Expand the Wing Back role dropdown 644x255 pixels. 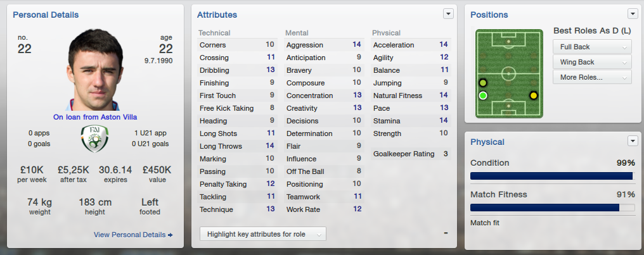point(592,62)
